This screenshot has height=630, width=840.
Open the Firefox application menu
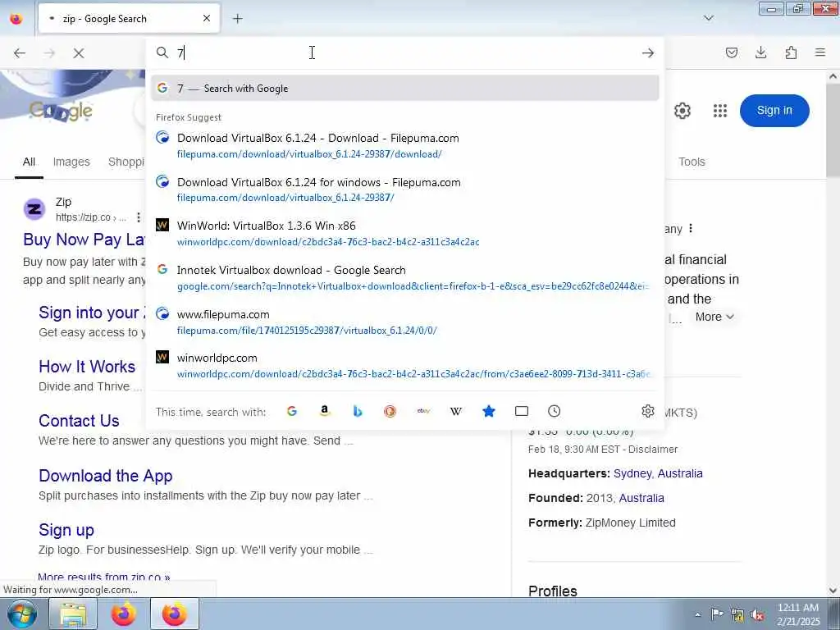click(x=820, y=52)
